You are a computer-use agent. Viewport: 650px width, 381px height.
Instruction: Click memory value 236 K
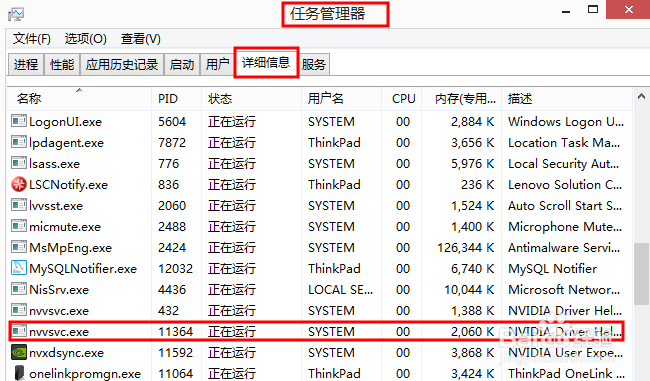point(478,185)
